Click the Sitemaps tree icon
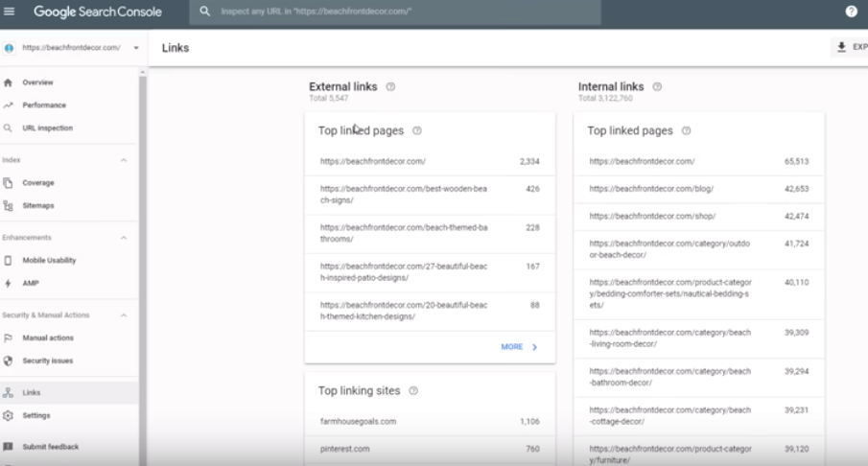Image resolution: width=868 pixels, height=466 pixels. [x=8, y=206]
